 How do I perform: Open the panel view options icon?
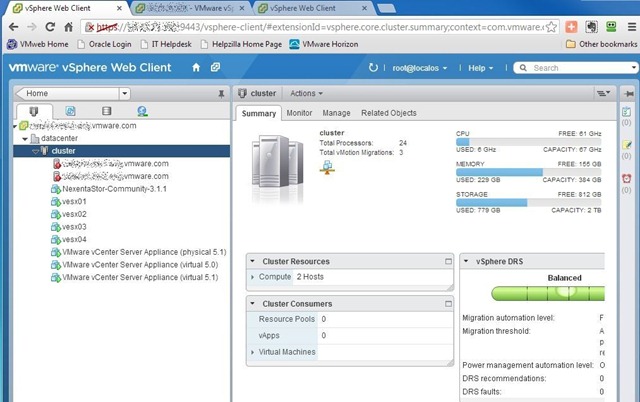[x=603, y=93]
